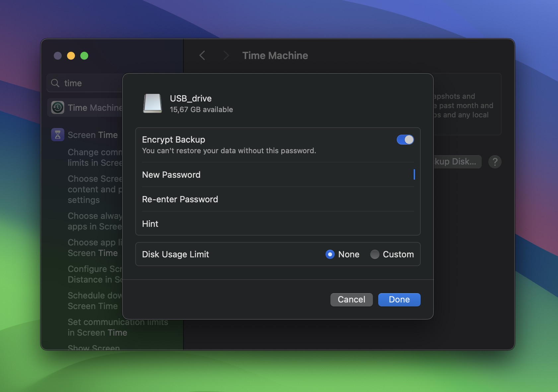Viewport: 558px width, 392px height.
Task: Confirm settings with the Done button
Action: coord(399,299)
